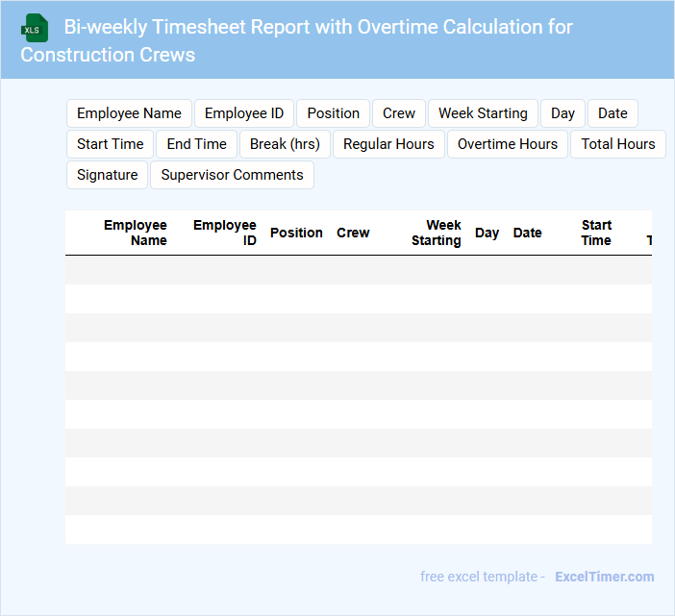Select the Employee ID tag
This screenshot has width=675, height=616.
244,113
